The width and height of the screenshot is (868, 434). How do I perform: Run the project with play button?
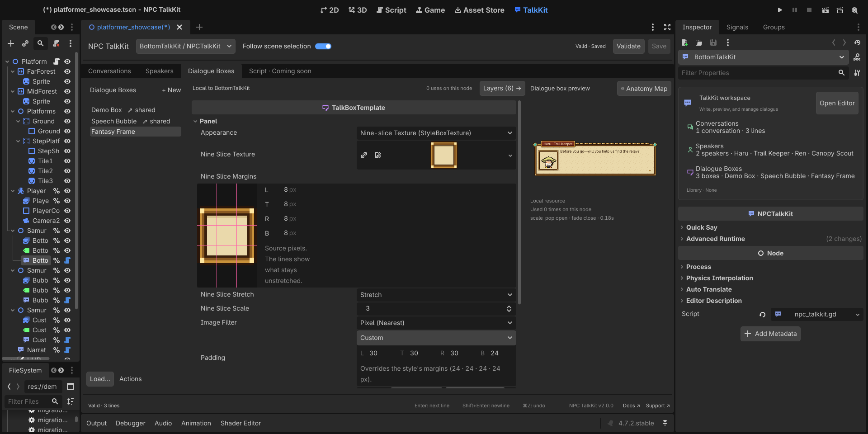[780, 10]
